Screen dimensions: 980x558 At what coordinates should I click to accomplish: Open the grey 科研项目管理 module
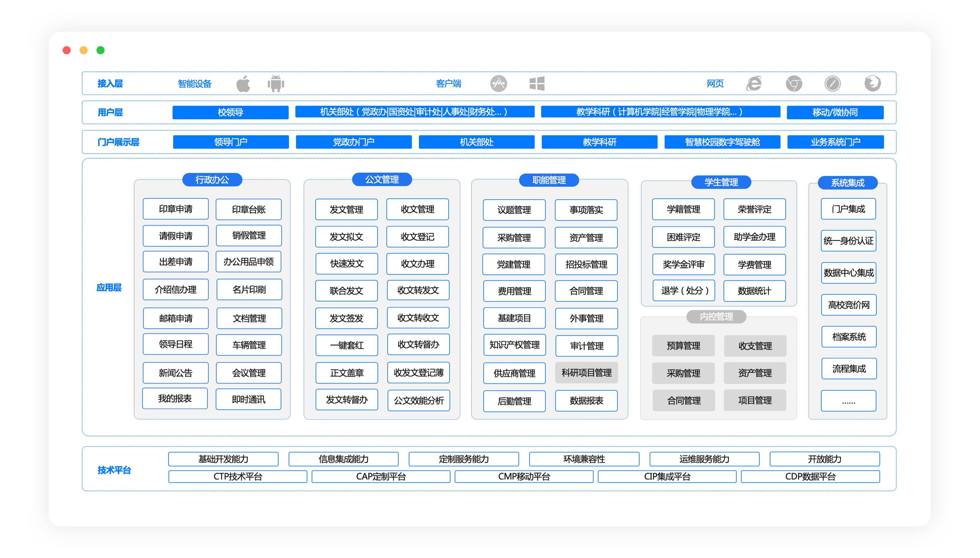click(x=586, y=373)
